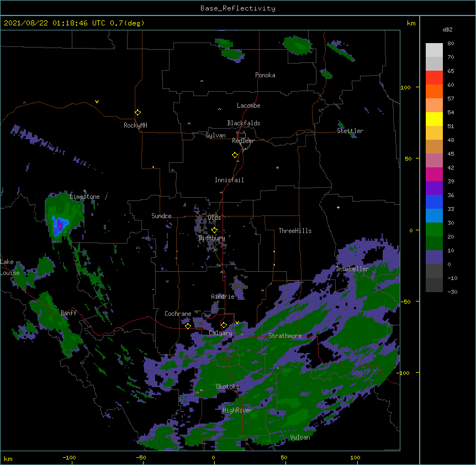Click the Drumheller town label

click(x=352, y=269)
